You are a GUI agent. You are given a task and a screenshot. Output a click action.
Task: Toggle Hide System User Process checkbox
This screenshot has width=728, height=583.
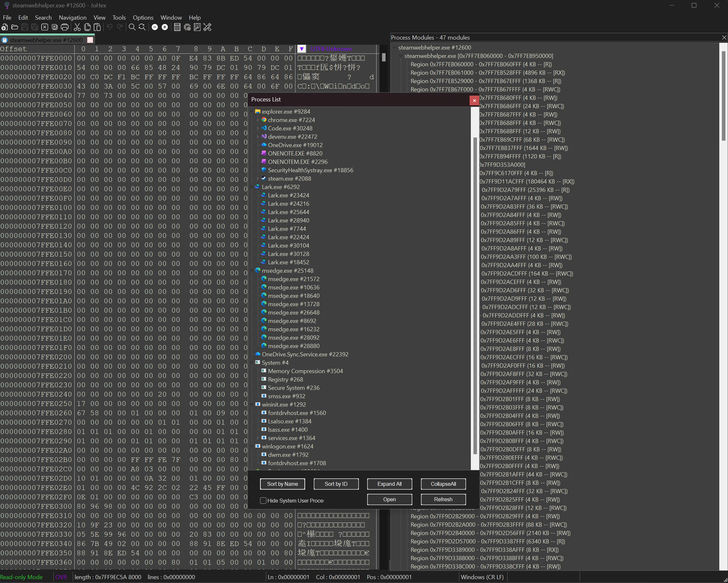263,500
